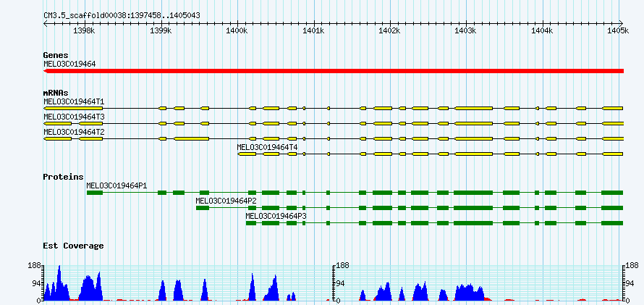Viewport: 644px width, 305px height.
Task: Click the first green block of MEL03C019464P2
Action: [203, 208]
